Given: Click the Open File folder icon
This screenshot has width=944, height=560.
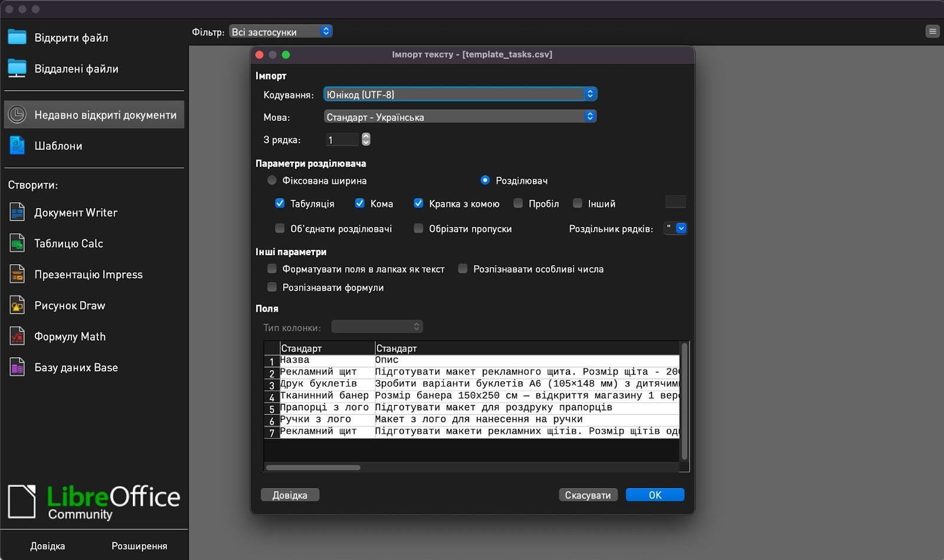Looking at the screenshot, I should [17, 37].
